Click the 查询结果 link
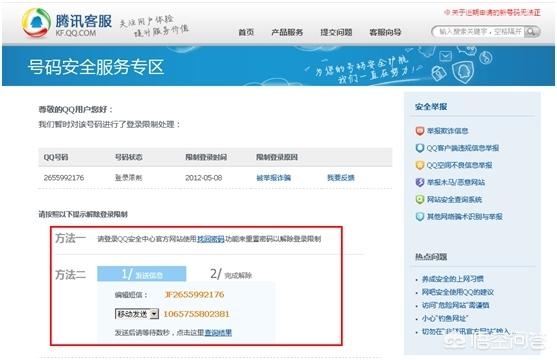The height and width of the screenshot is (360, 557). [218, 333]
